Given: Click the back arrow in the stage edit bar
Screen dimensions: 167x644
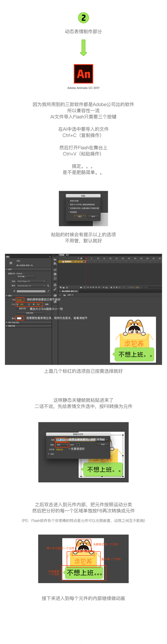Looking at the screenshot, I should point(60,295).
